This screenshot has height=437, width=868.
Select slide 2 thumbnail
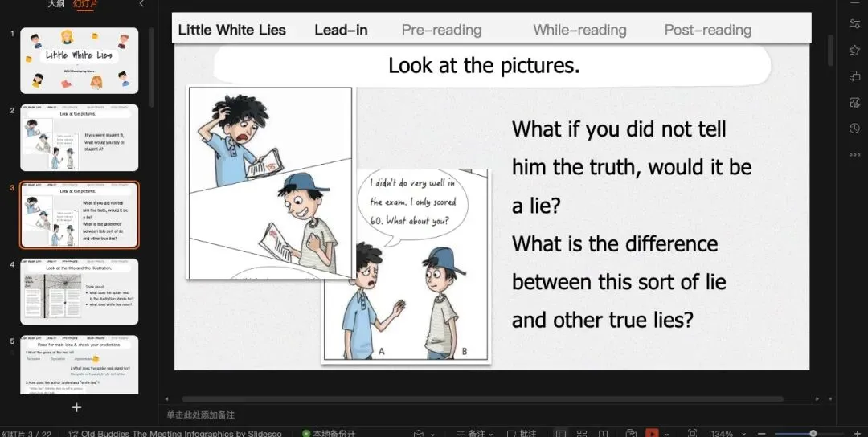79,137
